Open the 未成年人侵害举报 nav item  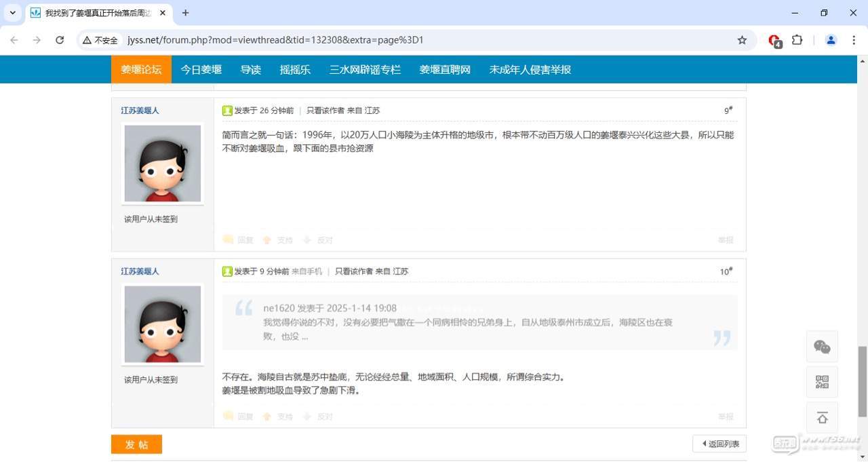530,69
